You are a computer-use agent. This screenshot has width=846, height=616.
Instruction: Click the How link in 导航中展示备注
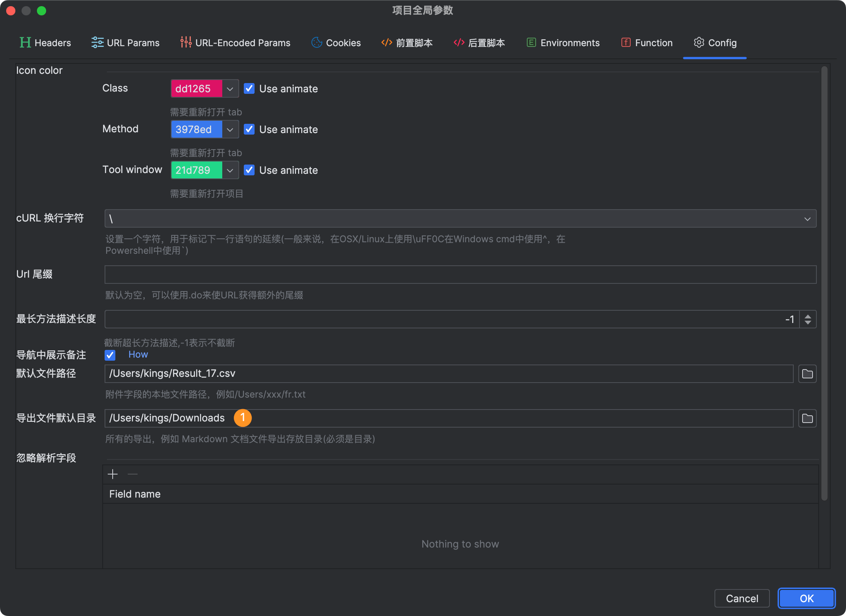coord(138,355)
